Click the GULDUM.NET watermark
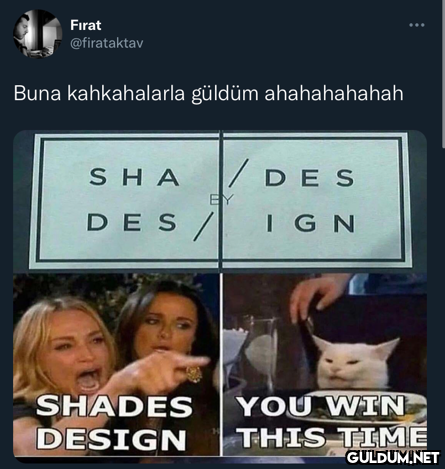Viewport: 445px width, 469px height. tap(393, 457)
